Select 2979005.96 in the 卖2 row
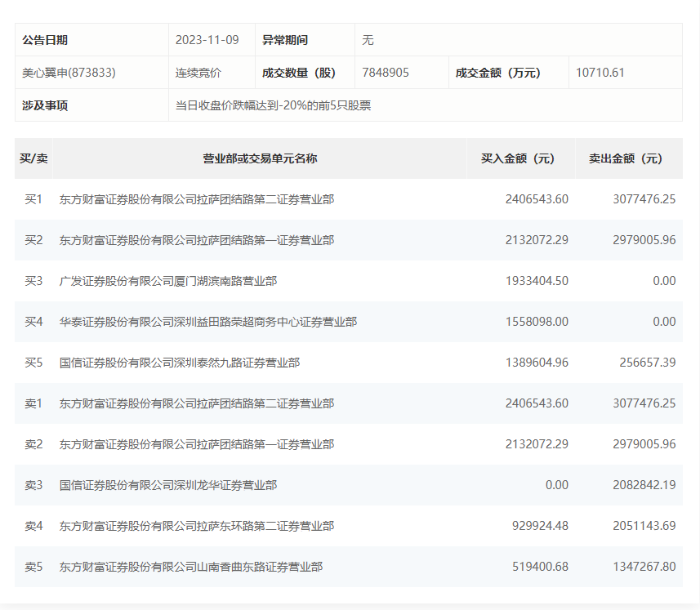Screen dimensions: 700x610 [644, 444]
